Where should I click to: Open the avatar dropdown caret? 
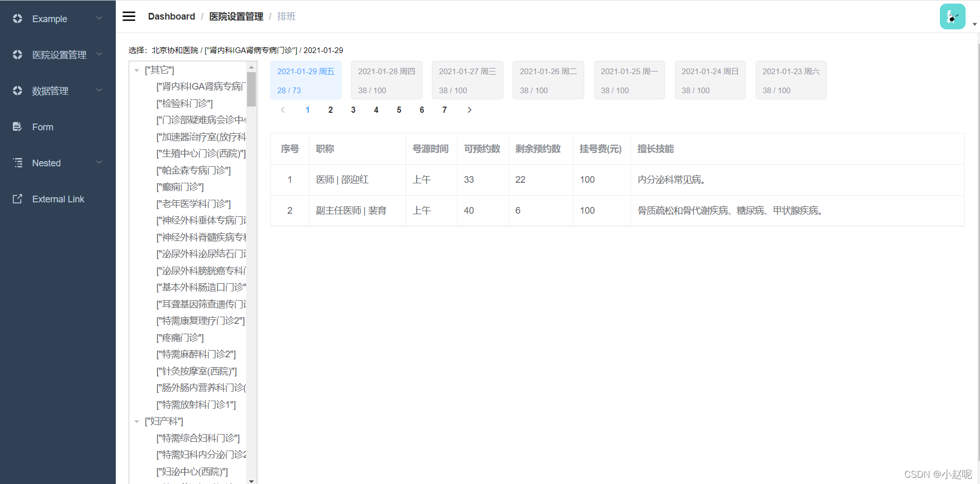[x=974, y=24]
